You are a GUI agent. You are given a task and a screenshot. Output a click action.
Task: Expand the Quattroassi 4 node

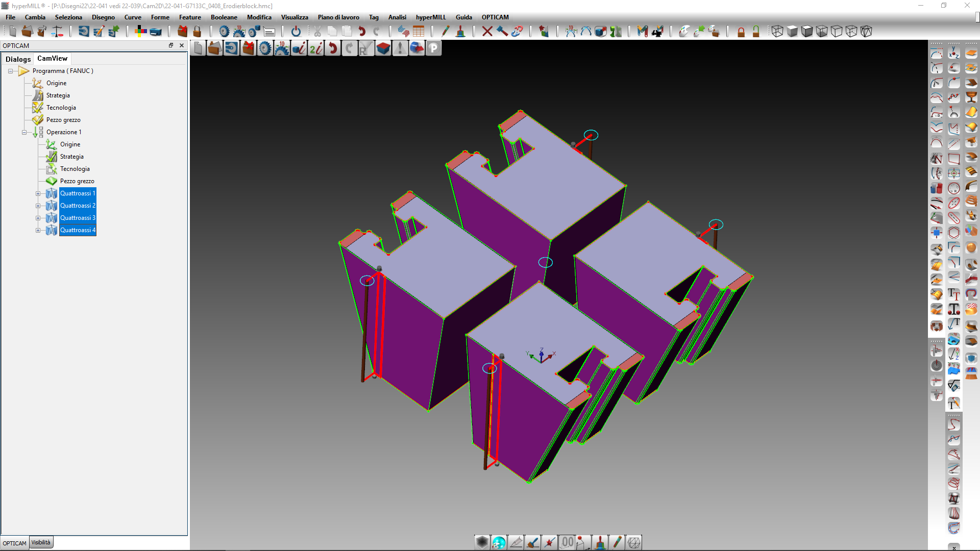38,230
